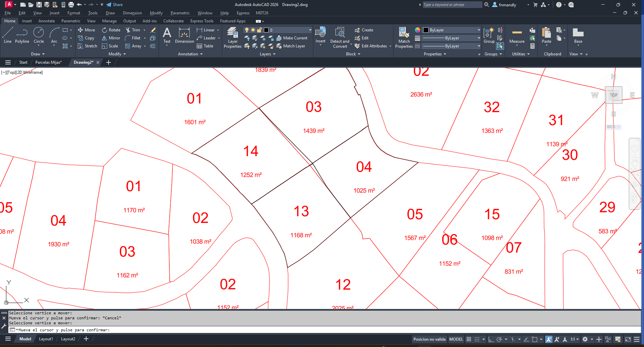This screenshot has width=644, height=347.
Task: Expand the Modify panel
Action: 117,54
